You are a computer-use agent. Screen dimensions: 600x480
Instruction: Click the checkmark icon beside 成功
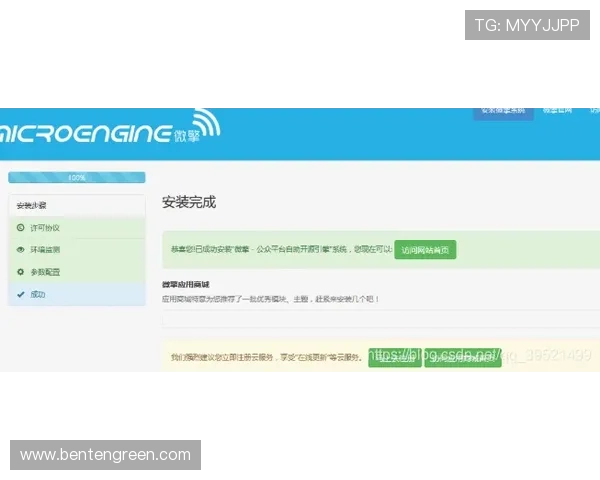tap(21, 294)
